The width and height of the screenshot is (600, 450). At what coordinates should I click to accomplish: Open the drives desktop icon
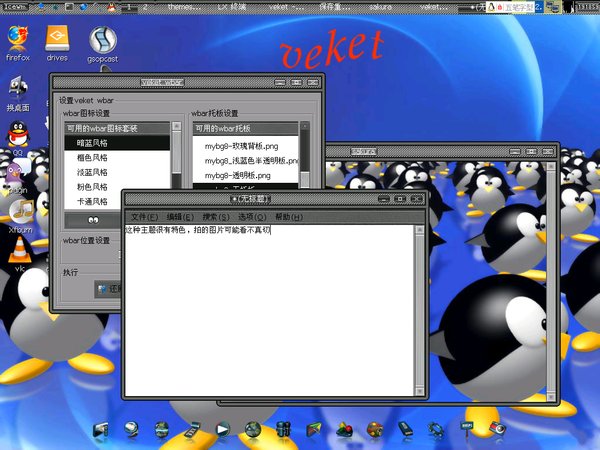58,39
